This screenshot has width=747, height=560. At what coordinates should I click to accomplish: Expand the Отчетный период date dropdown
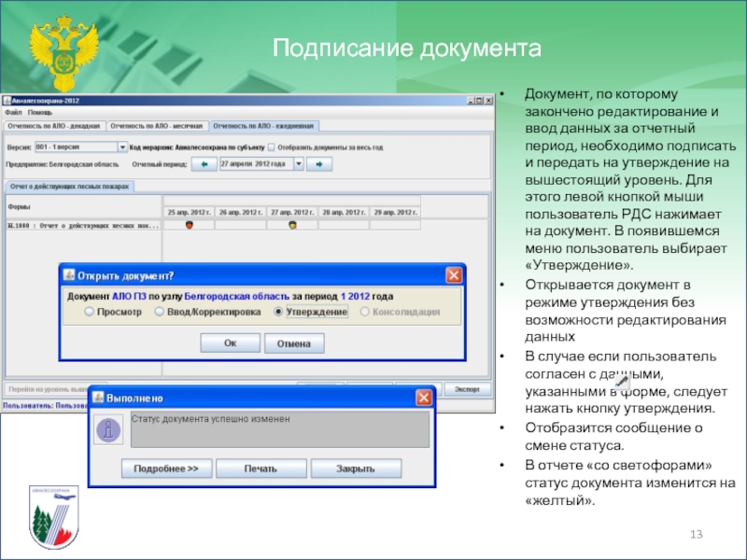[x=298, y=163]
